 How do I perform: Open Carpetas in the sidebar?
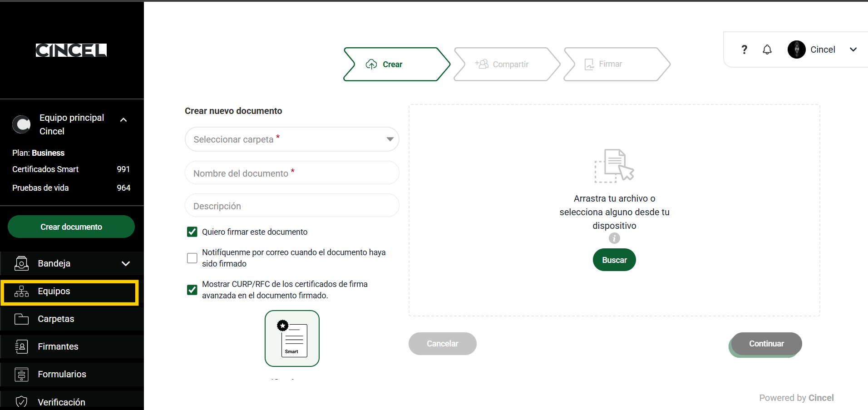point(56,319)
